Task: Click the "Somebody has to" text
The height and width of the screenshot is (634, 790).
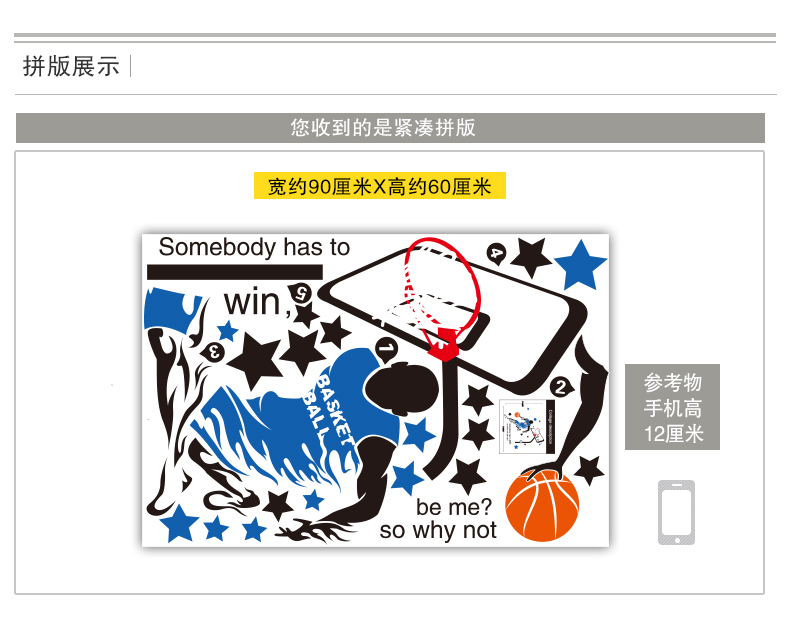Action: point(254,247)
